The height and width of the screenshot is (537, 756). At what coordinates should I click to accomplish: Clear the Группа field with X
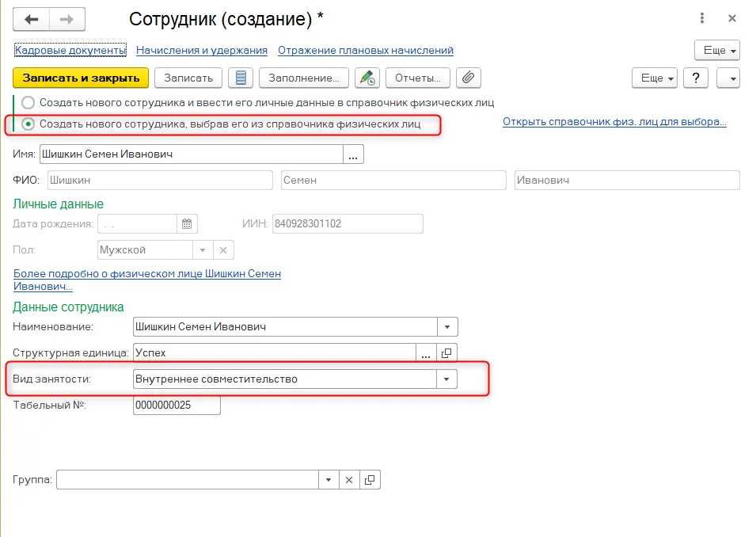click(349, 480)
